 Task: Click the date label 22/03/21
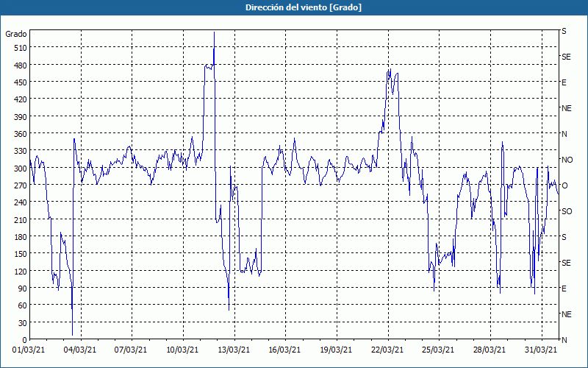pos(387,350)
